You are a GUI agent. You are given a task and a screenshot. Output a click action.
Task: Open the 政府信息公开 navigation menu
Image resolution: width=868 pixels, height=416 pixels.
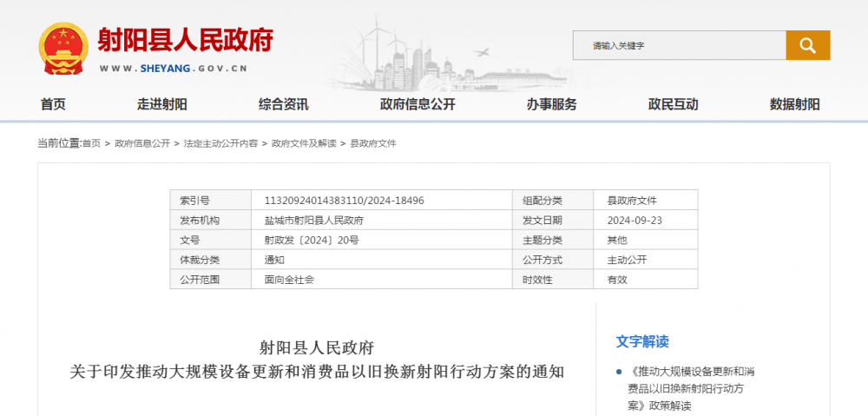[418, 104]
